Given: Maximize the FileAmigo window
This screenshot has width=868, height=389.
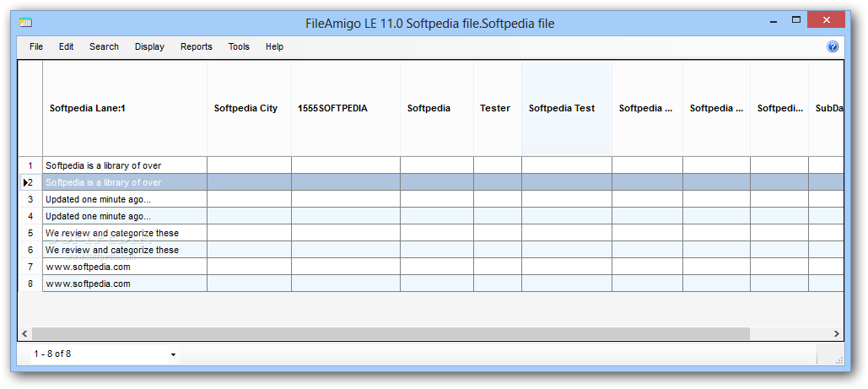Looking at the screenshot, I should click(x=796, y=20).
